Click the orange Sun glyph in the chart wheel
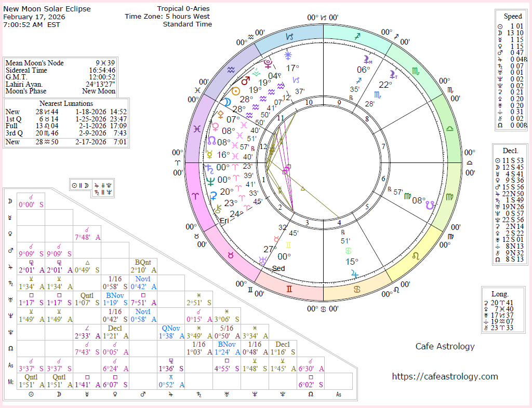This screenshot has height=408, width=532. [x=235, y=91]
